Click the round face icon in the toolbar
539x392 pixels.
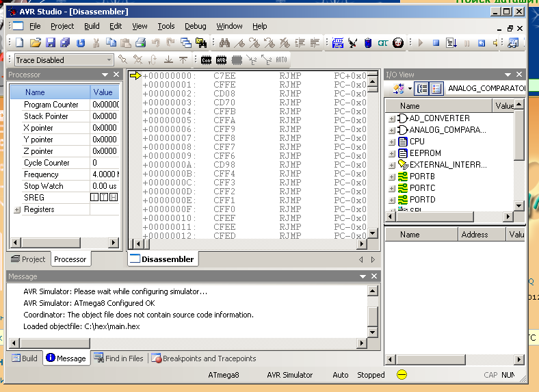coord(398,42)
